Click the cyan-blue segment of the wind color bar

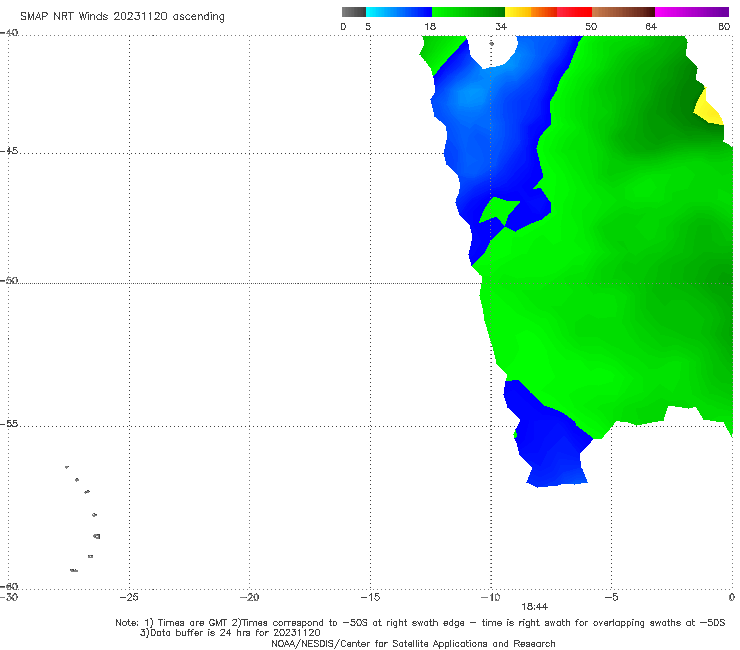(399, 12)
